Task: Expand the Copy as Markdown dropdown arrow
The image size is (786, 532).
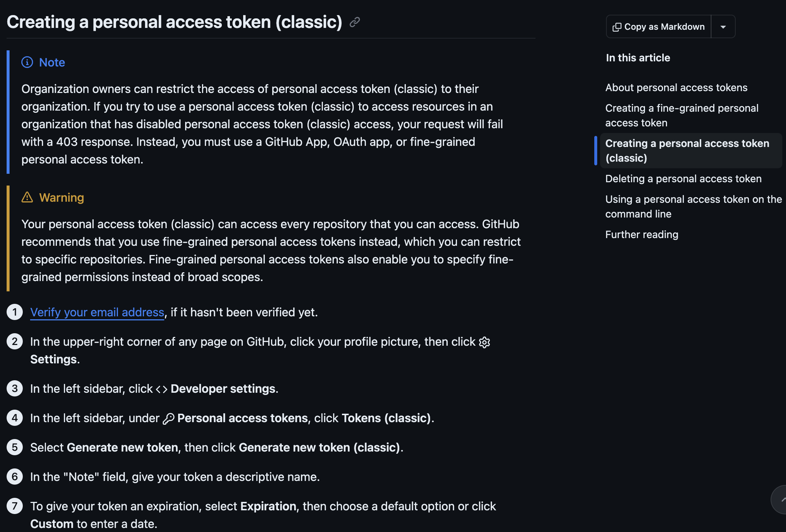Action: (723, 27)
